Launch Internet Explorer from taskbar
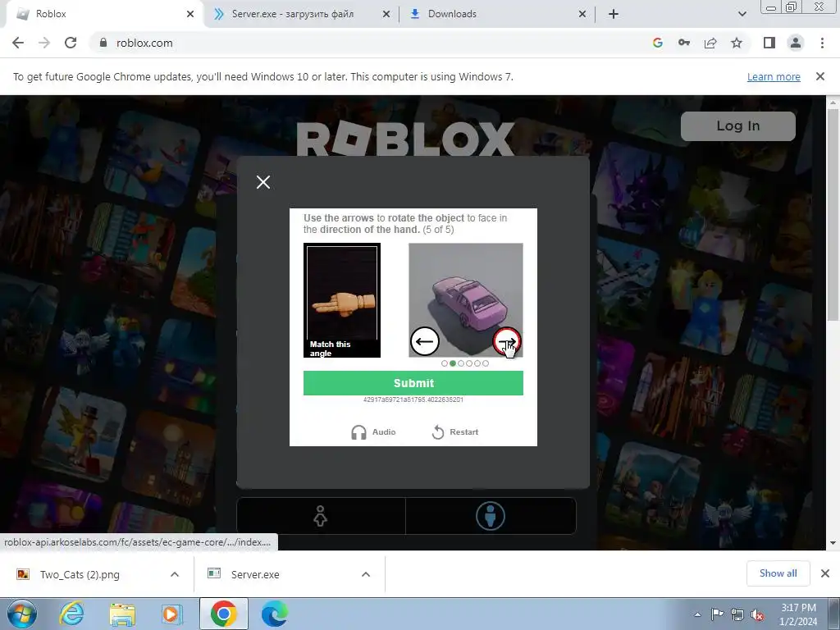This screenshot has height=630, width=840. [72, 614]
